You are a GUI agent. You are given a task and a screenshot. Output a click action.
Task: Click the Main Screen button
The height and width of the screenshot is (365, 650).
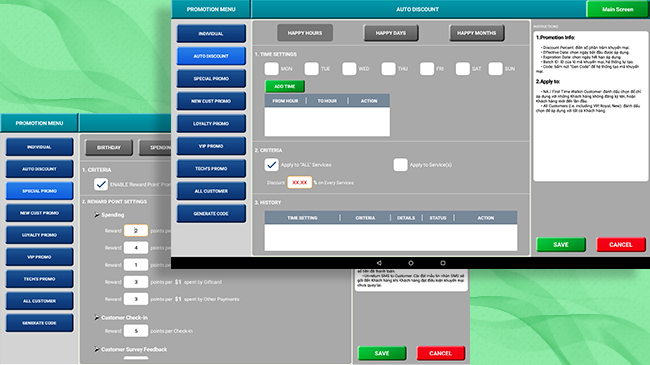(x=617, y=9)
